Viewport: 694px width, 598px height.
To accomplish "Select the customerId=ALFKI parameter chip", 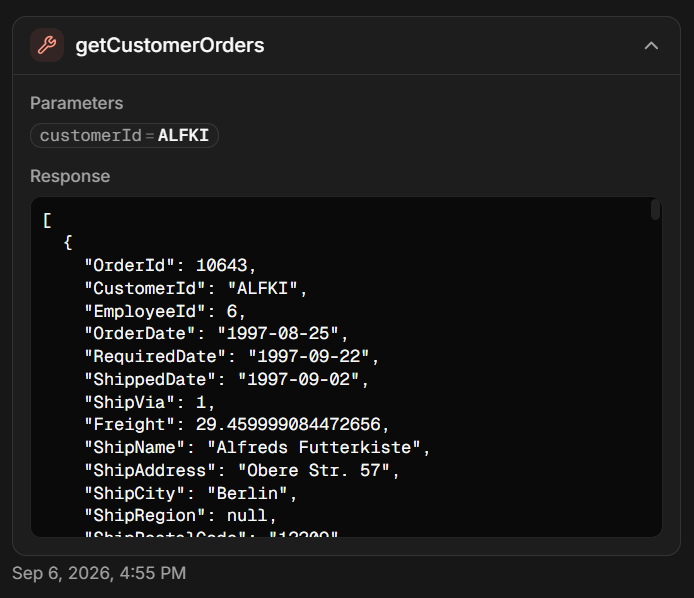I will point(124,135).
